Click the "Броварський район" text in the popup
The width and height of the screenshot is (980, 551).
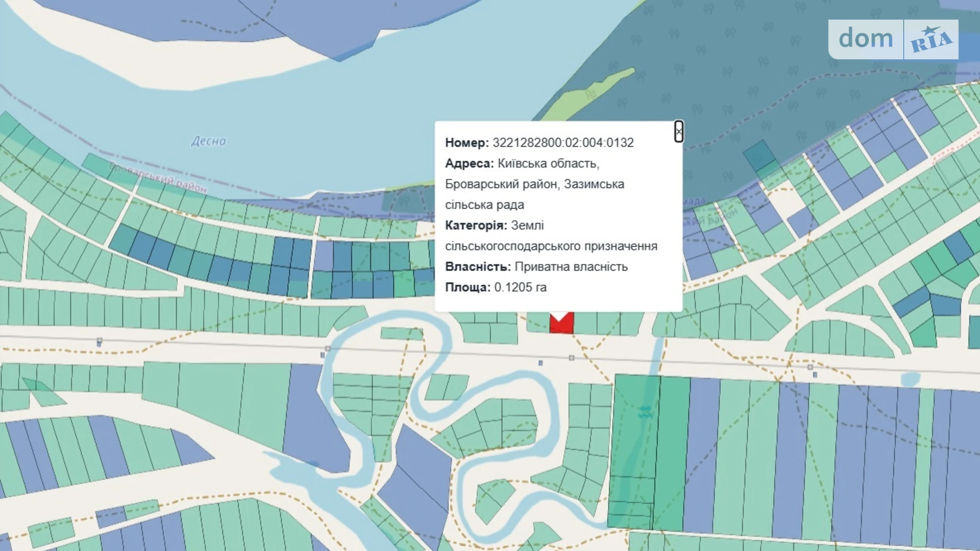point(501,184)
